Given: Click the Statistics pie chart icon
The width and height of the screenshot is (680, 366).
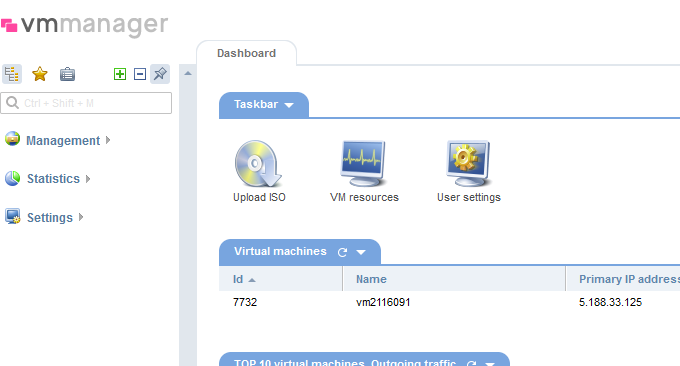Looking at the screenshot, I should (x=13, y=178).
